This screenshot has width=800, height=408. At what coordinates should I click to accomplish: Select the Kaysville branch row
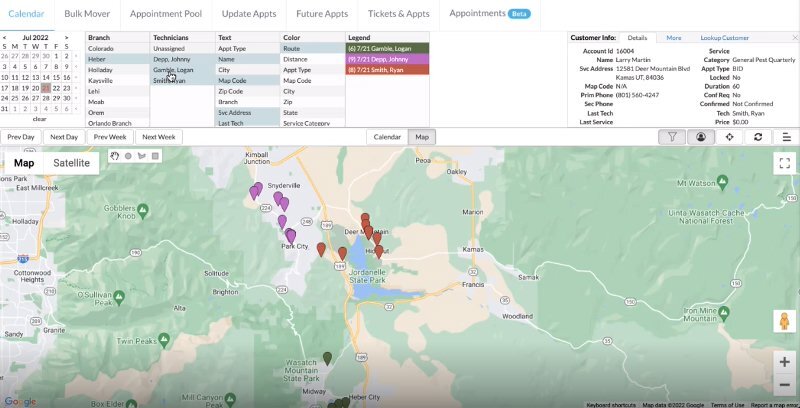[117, 81]
